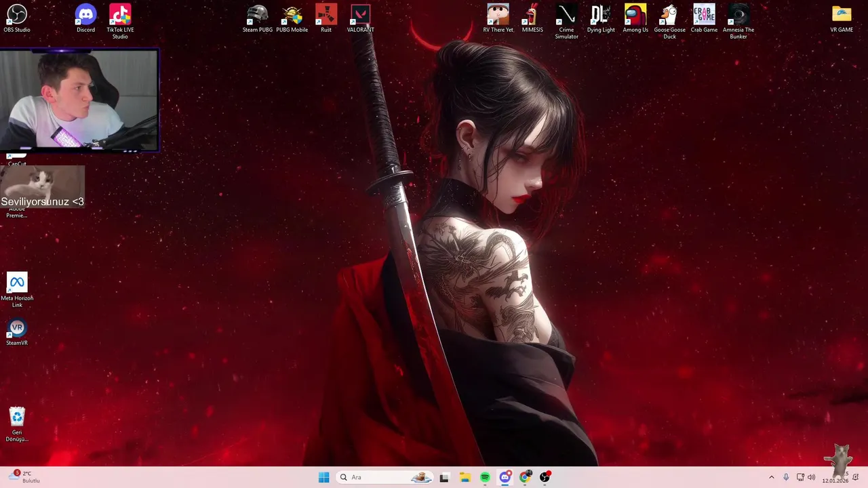Open network settings from the tray icon
868x488 pixels.
(x=800, y=477)
